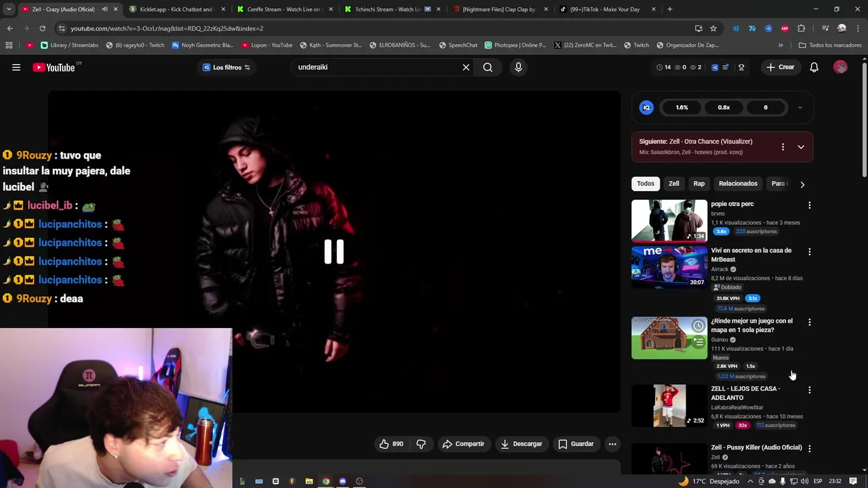The image size is (868, 488).
Task: Select the Todos chip
Action: [x=646, y=184]
